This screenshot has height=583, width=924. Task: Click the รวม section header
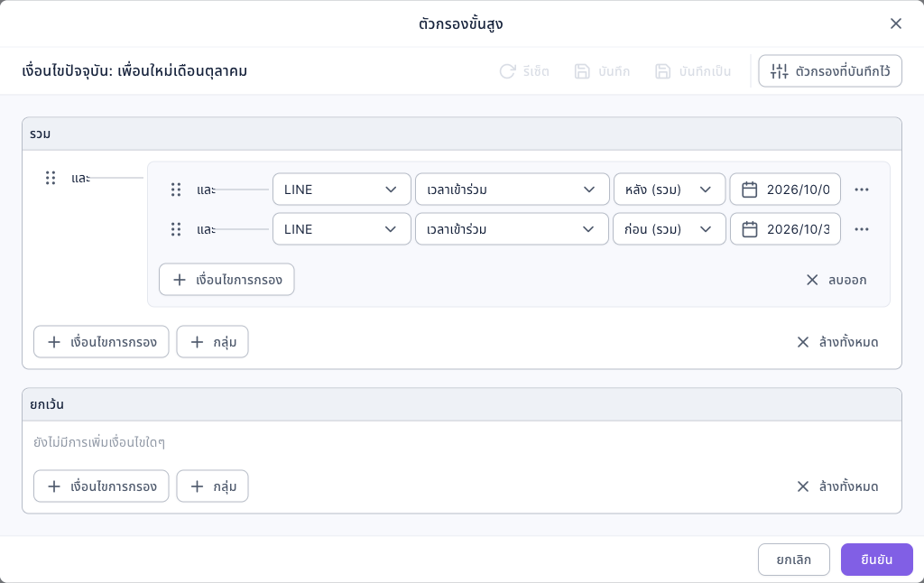coord(462,134)
